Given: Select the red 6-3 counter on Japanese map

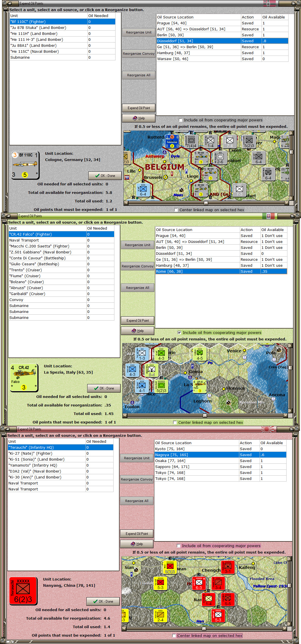Looking at the screenshot, I should (199, 583).
